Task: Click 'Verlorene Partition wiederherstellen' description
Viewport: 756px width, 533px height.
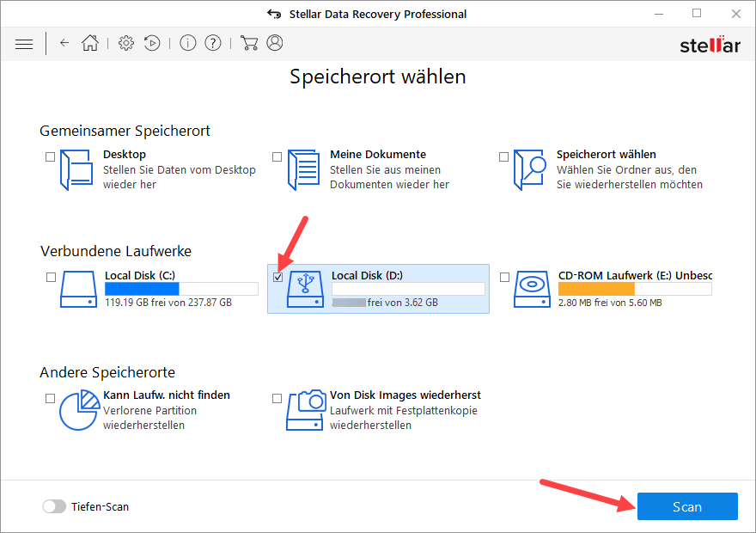Action: (x=150, y=418)
